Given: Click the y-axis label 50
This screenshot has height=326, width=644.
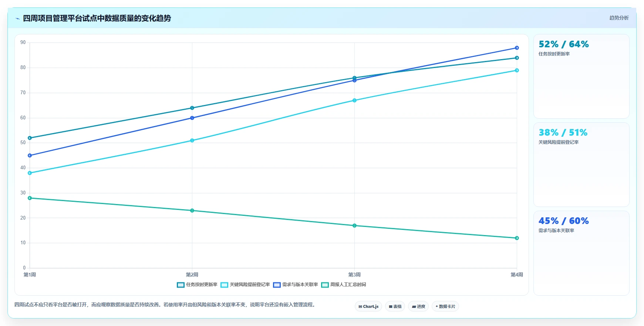Looking at the screenshot, I should [x=23, y=143].
